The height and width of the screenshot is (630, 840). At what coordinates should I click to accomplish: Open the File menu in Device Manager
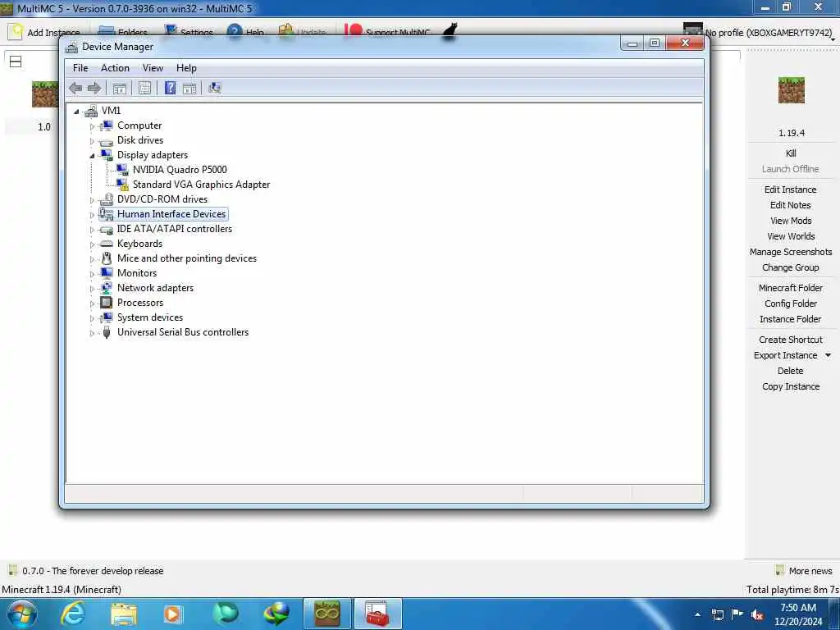(x=80, y=68)
